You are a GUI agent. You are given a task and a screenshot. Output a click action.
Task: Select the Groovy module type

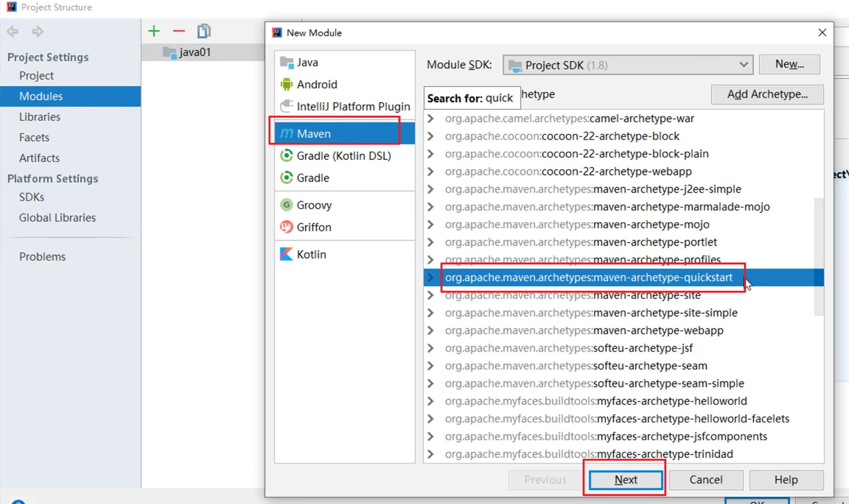tap(314, 205)
